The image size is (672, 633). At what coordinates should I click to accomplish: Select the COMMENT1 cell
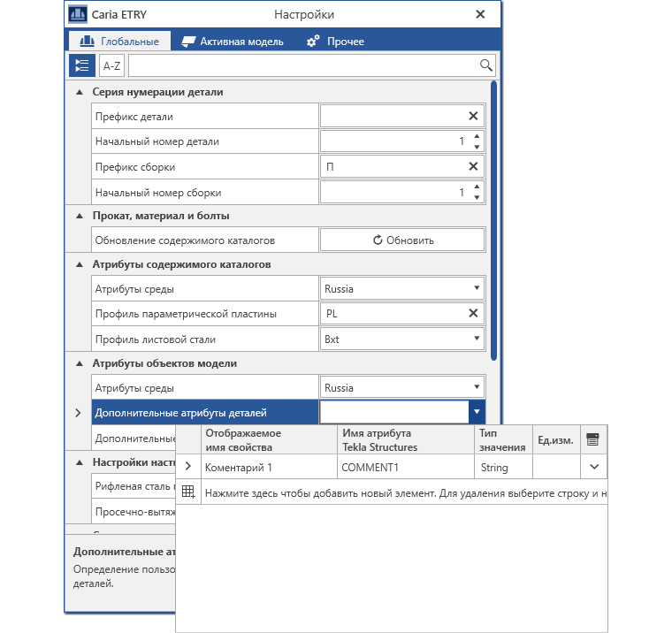(406, 467)
